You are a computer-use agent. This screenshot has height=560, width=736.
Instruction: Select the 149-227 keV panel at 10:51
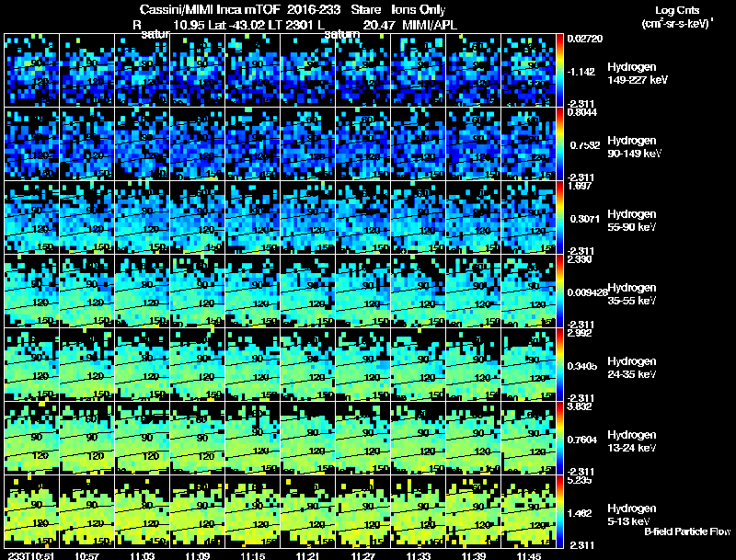pos(31,71)
